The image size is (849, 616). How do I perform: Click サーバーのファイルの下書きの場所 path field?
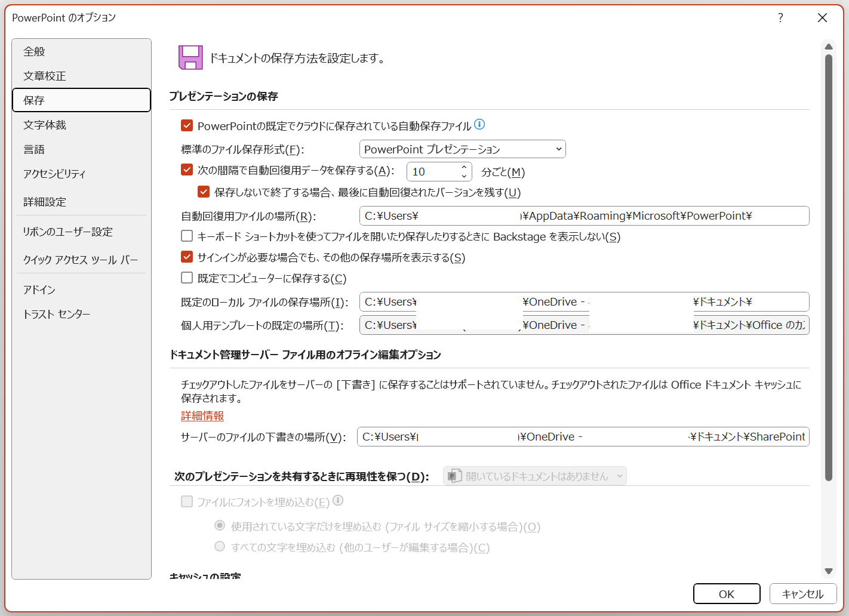coord(583,436)
